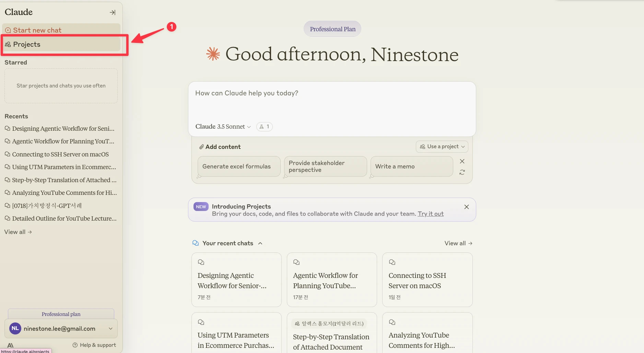Dismiss the suggestions with X icon
Screen dimensions: 644x353
[462, 161]
